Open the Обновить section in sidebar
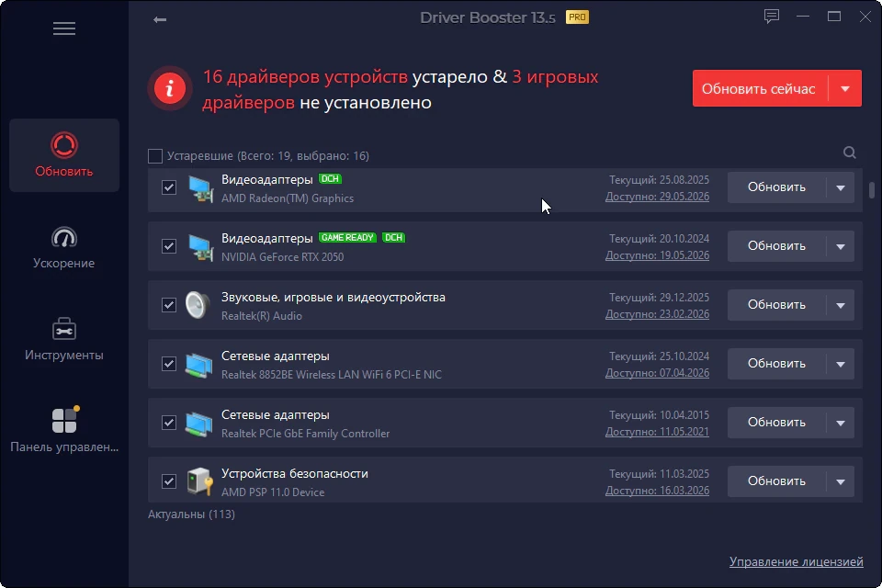Screen dimensions: 882x588 point(64,155)
